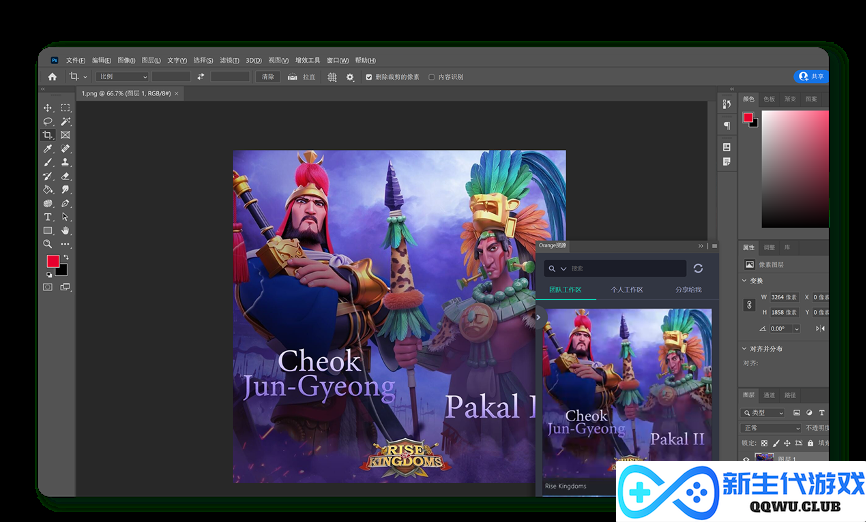Screen dimensions: 866x522
Task: Open search filter dropdown in Orange panel
Action: pos(563,269)
